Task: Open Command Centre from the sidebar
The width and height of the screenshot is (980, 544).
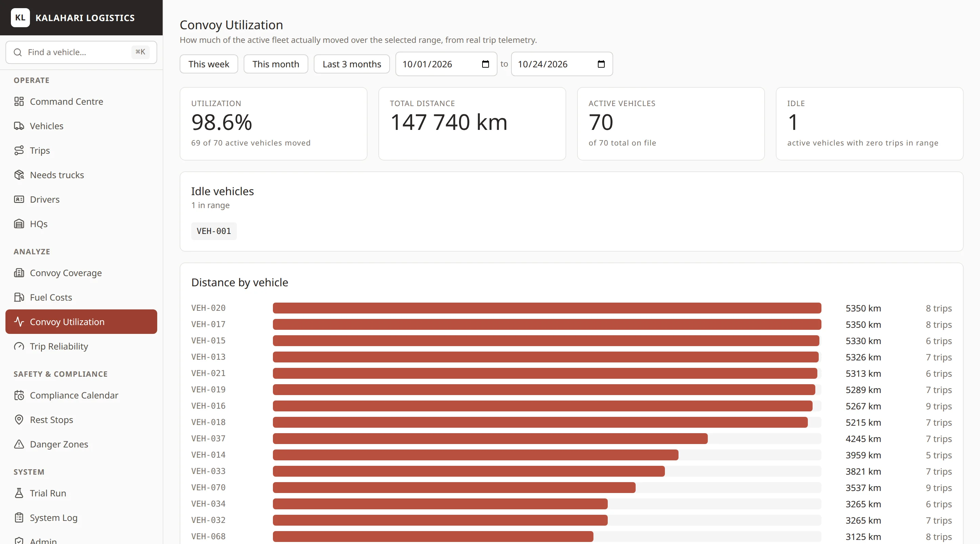Action: pyautogui.click(x=81, y=102)
